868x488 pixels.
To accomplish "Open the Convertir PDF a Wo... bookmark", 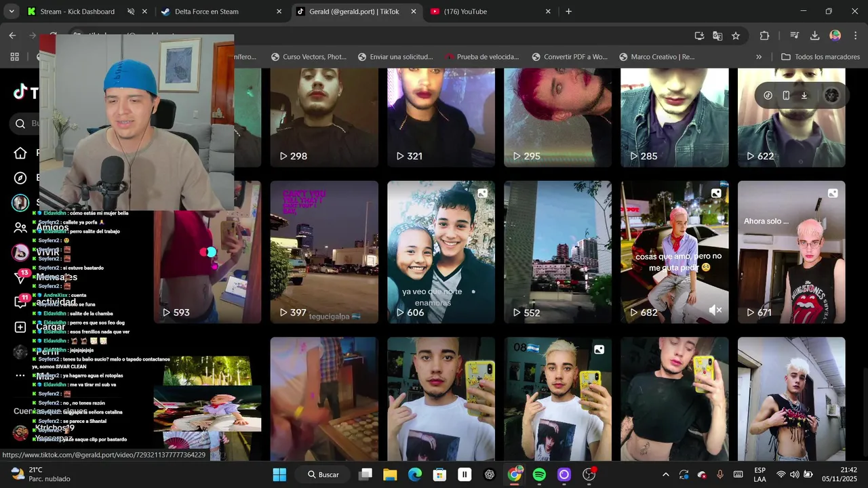I will [570, 57].
